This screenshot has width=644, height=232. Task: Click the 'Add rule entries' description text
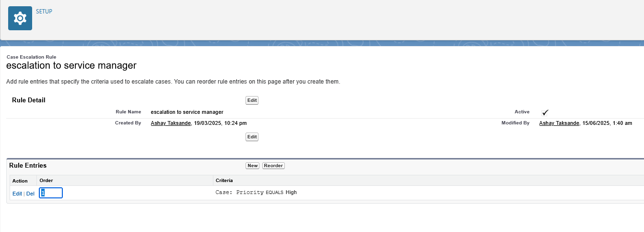(x=173, y=82)
